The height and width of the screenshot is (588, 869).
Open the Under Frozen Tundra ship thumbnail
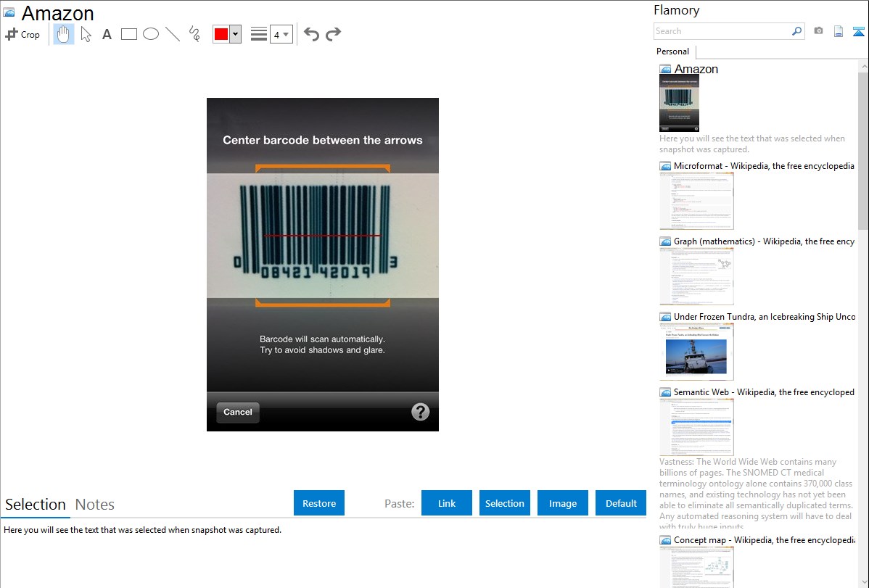click(x=696, y=352)
